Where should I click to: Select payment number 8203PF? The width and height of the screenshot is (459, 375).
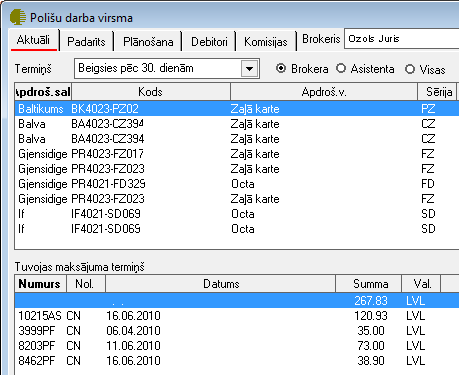pyautogui.click(x=37, y=345)
